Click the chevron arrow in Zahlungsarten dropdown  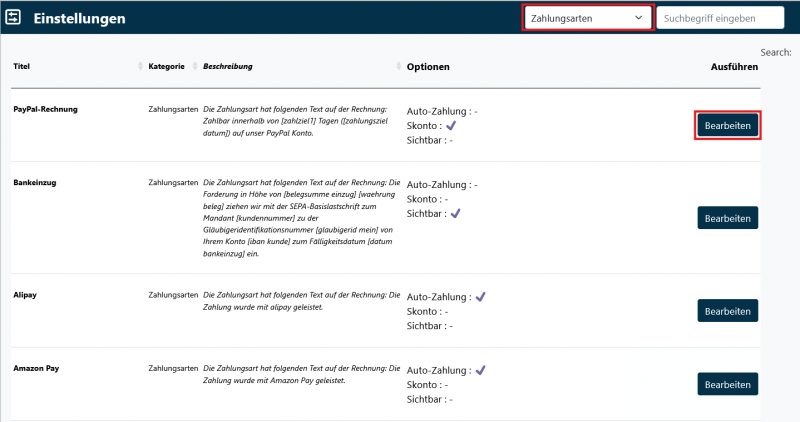click(x=639, y=18)
